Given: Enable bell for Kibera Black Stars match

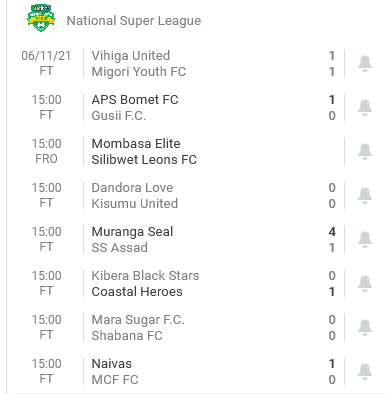Looking at the screenshot, I should click(x=365, y=283).
